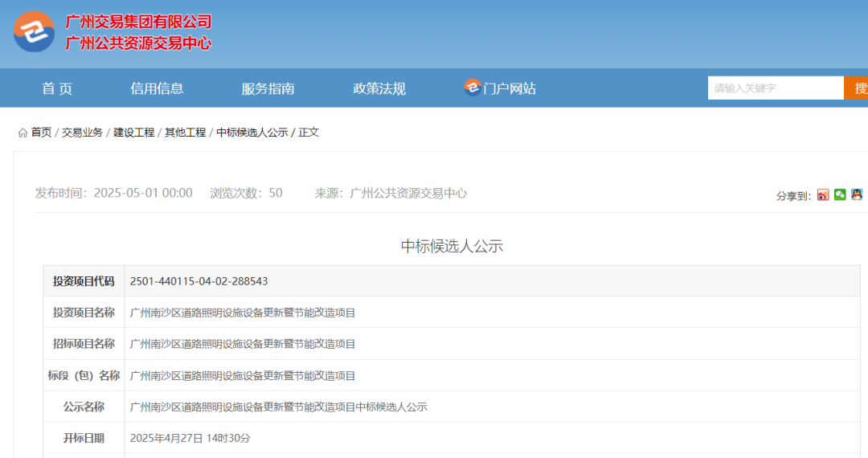Image resolution: width=868 pixels, height=458 pixels.
Task: Go to 建设工程 breadcrumb link
Action: click(x=134, y=133)
